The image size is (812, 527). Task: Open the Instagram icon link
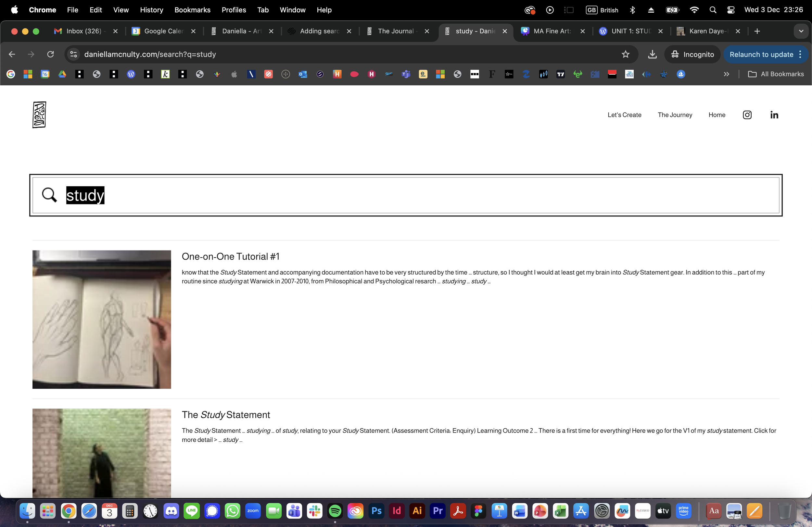(x=747, y=115)
